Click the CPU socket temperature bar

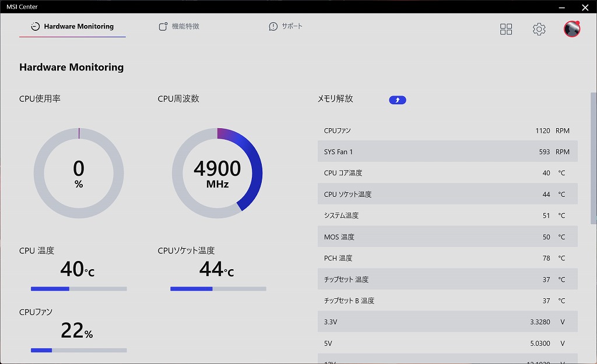tap(218, 289)
